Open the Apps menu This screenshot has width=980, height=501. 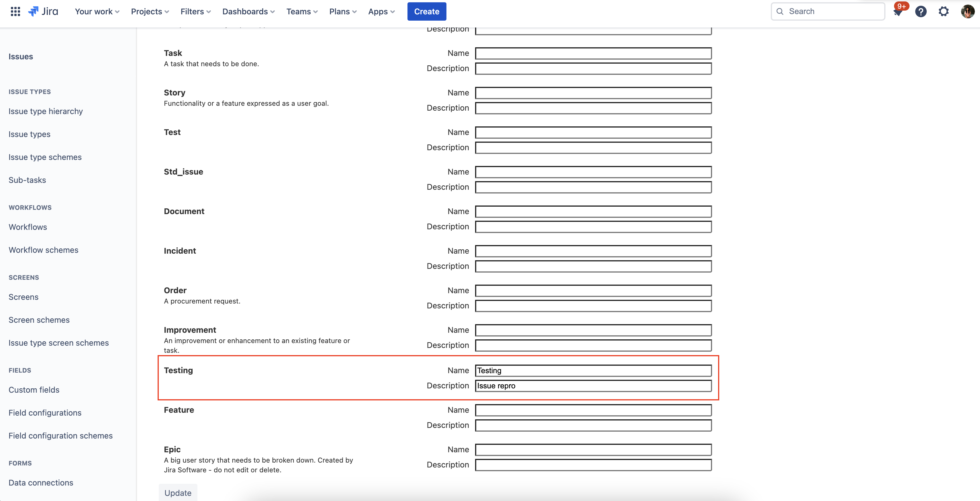click(381, 11)
